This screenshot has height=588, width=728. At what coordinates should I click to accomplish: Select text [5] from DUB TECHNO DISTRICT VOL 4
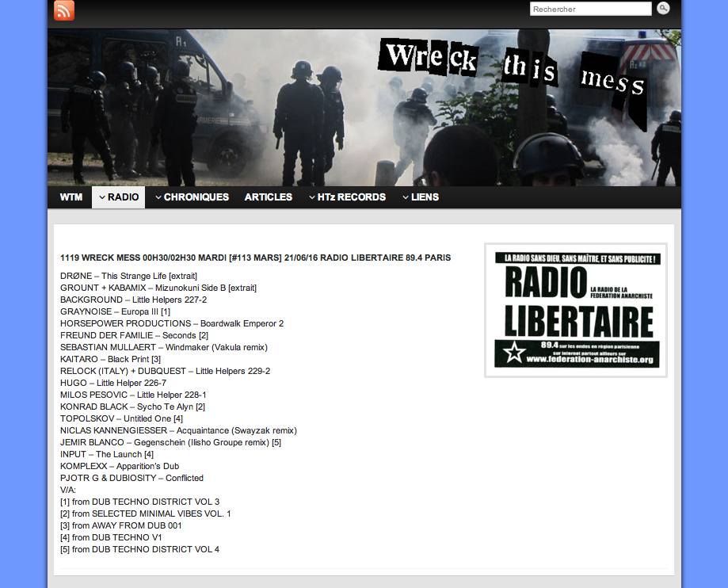pyautogui.click(x=139, y=549)
